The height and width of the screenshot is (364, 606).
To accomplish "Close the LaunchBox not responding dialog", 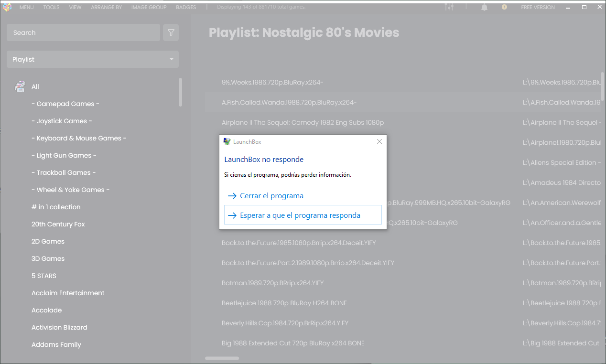I will (x=379, y=141).
